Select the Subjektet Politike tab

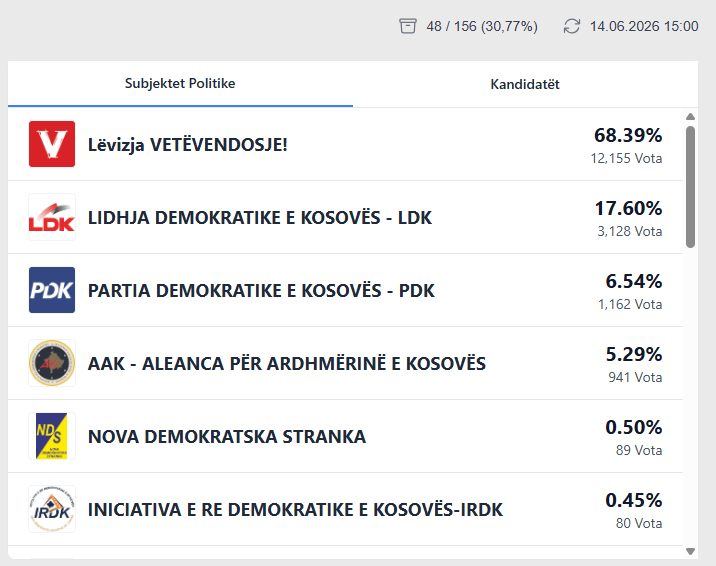(x=180, y=84)
